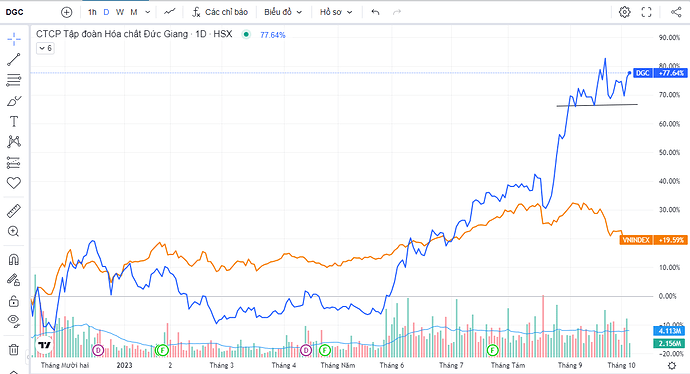Open time axis settings gear
The width and height of the screenshot is (690, 374).
(x=672, y=365)
